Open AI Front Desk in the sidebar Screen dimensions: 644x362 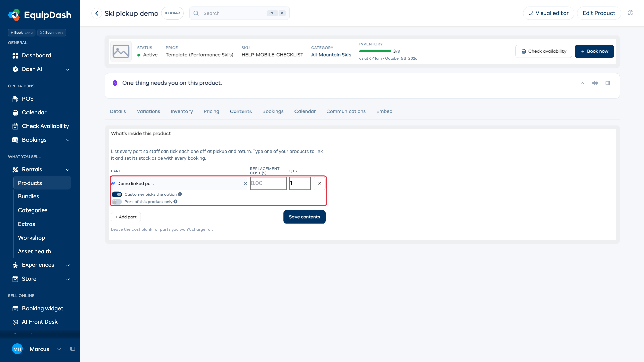coord(40,322)
